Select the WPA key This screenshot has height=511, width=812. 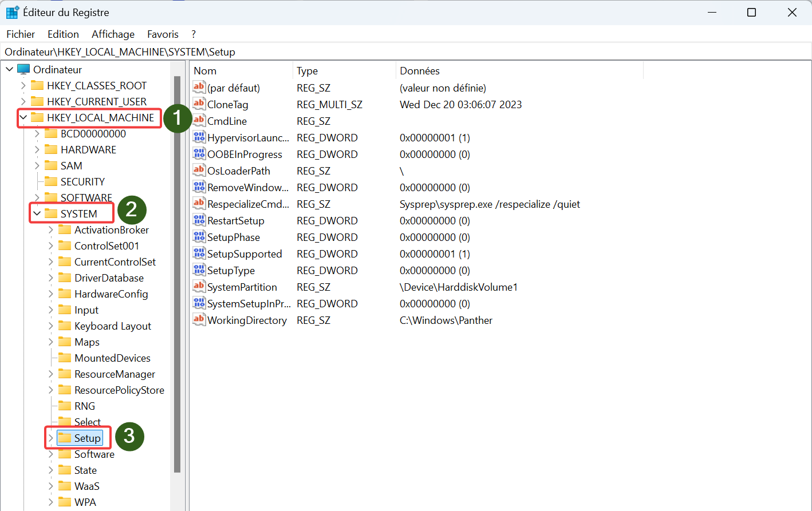85,502
